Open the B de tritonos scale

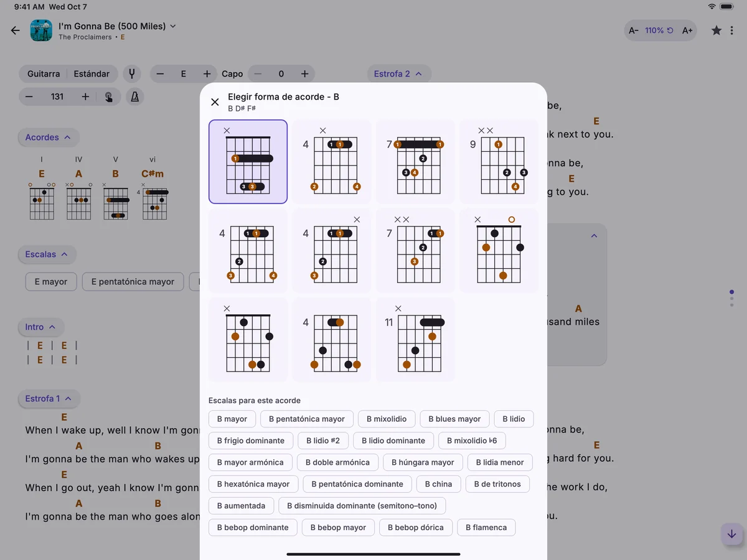(x=497, y=484)
